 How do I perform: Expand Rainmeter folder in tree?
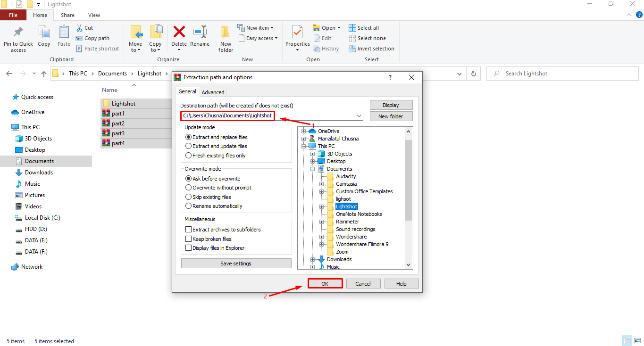[321, 222]
